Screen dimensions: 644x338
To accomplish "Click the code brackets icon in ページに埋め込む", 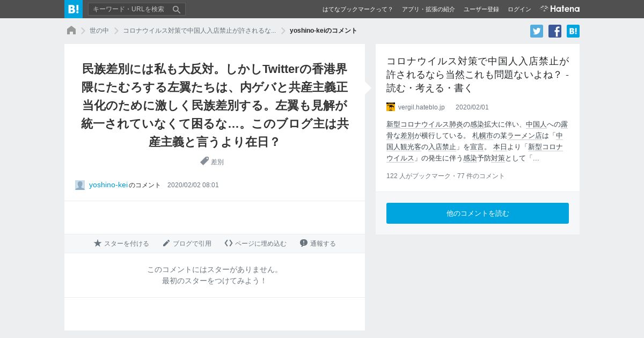I will coord(229,243).
